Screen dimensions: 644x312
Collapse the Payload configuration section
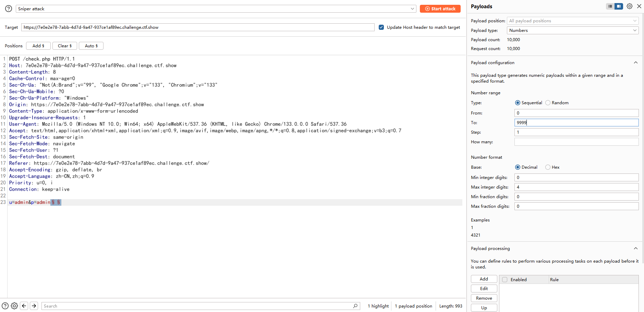(635, 63)
